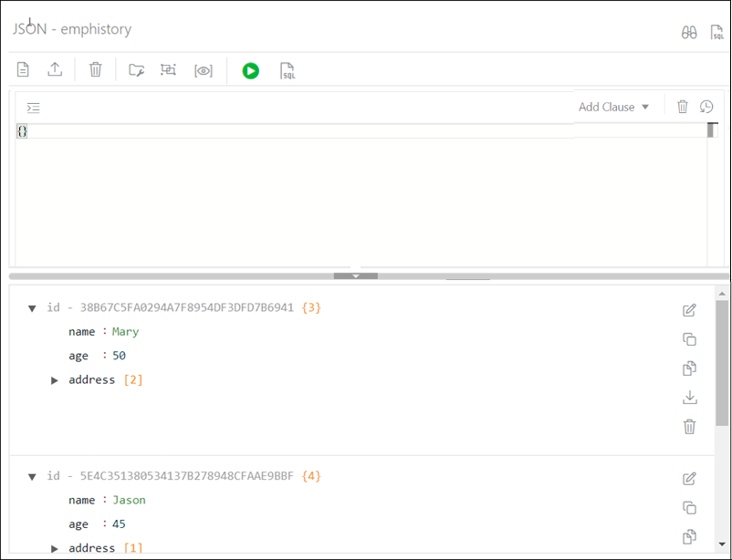
Task: Open the binoculars search icon in the header
Action: 689,30
